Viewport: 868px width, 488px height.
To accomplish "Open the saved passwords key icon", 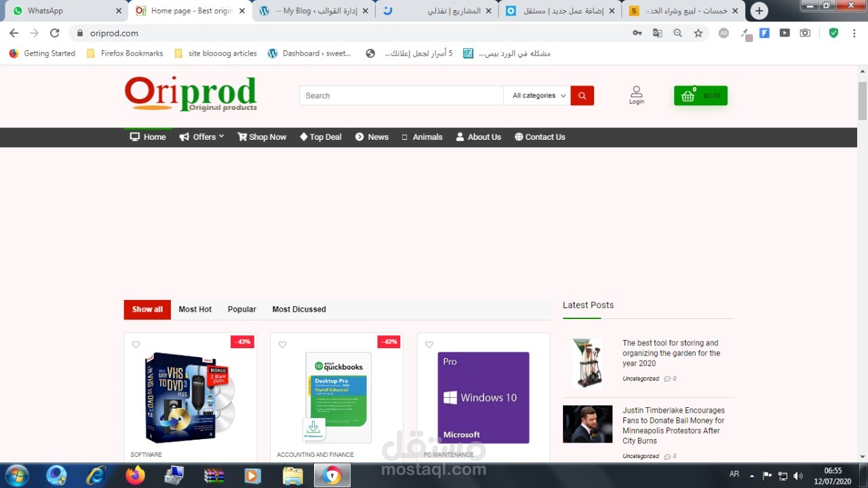I will 637,33.
